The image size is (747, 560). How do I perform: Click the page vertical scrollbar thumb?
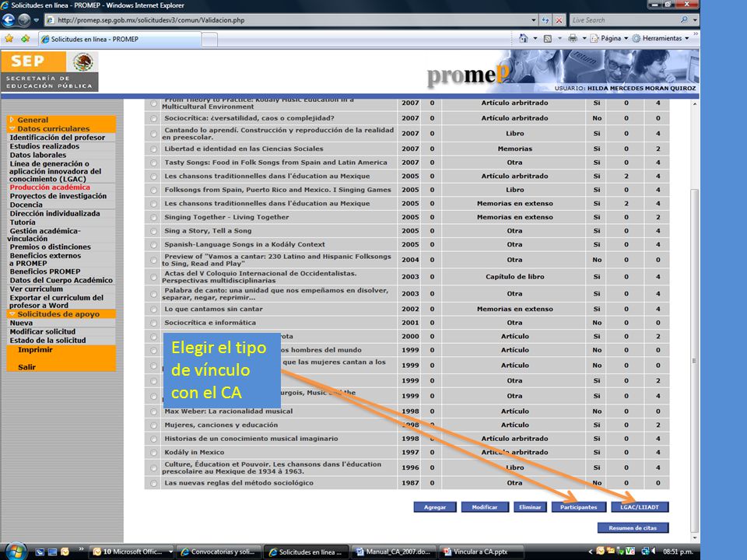[x=694, y=360]
